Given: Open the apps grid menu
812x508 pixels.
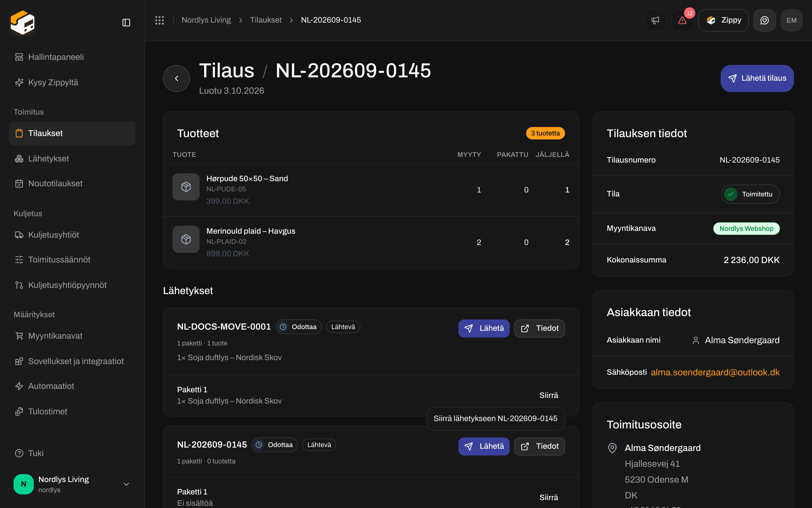Looking at the screenshot, I should (x=159, y=20).
